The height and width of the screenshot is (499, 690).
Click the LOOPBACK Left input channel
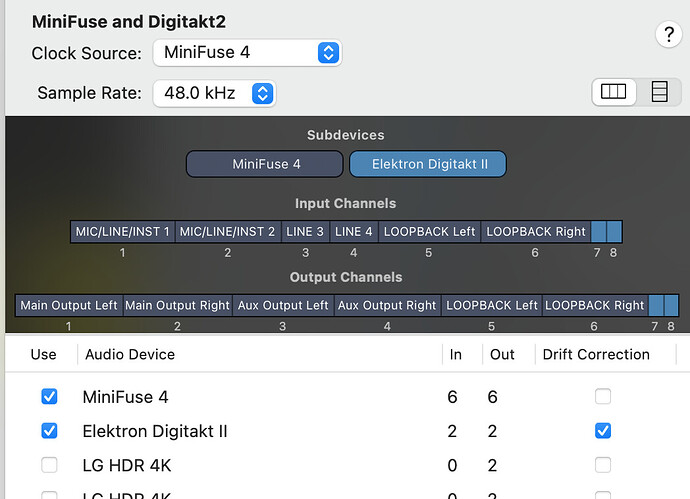429,232
